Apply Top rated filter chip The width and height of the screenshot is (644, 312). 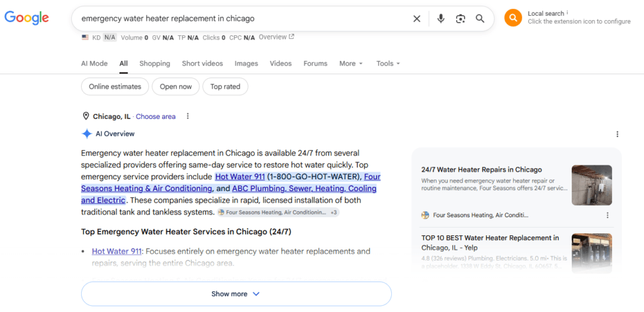[x=225, y=87]
